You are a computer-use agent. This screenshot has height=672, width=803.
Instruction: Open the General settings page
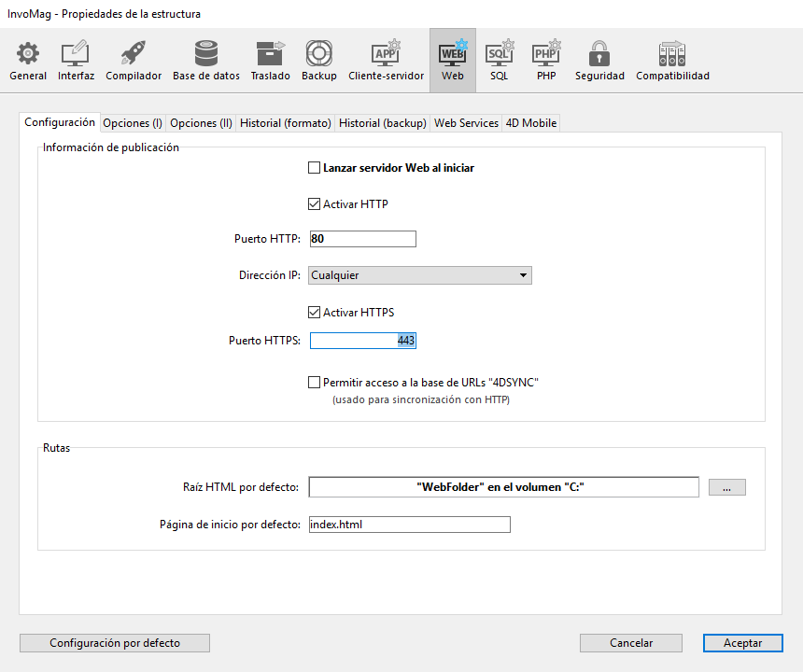[28, 61]
